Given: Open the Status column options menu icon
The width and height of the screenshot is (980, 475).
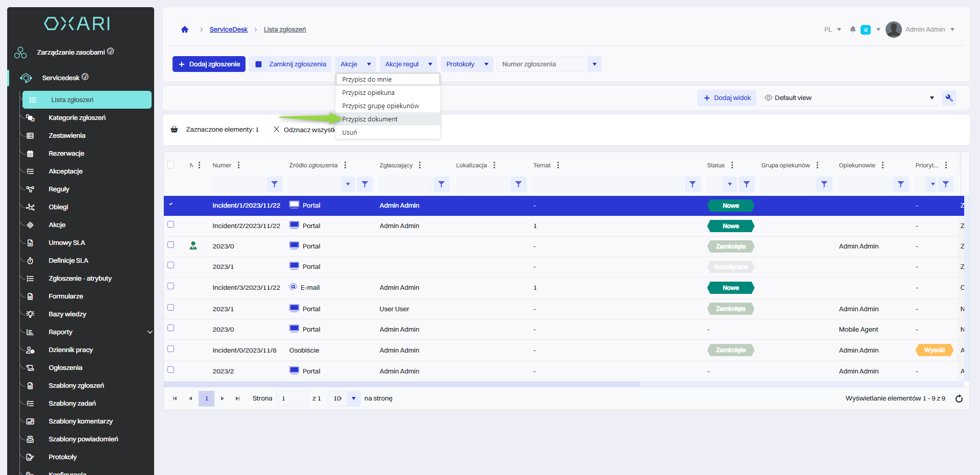Looking at the screenshot, I should click(732, 165).
